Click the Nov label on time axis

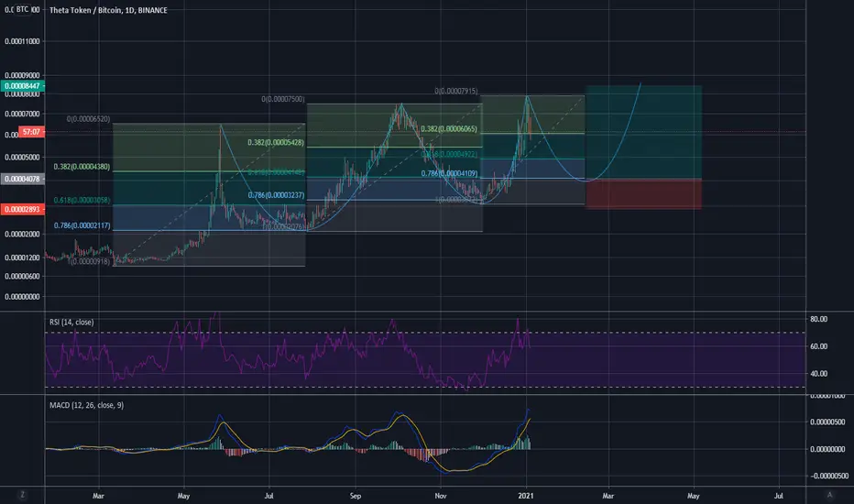(x=441, y=496)
